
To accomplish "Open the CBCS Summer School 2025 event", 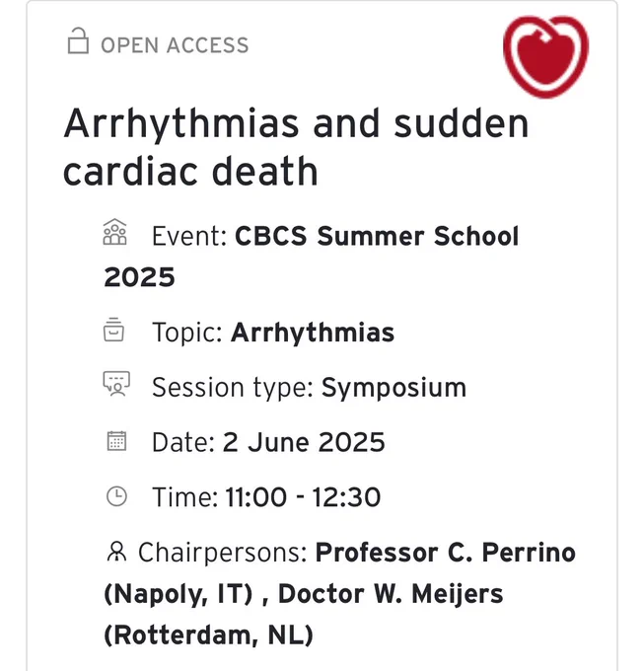I will (x=312, y=257).
